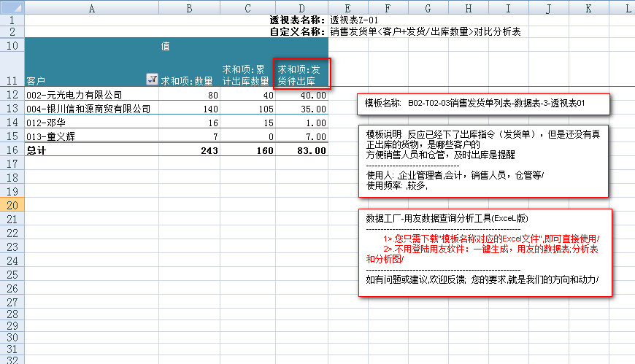Click the 数据工厂 red-bordered text box

click(485, 252)
